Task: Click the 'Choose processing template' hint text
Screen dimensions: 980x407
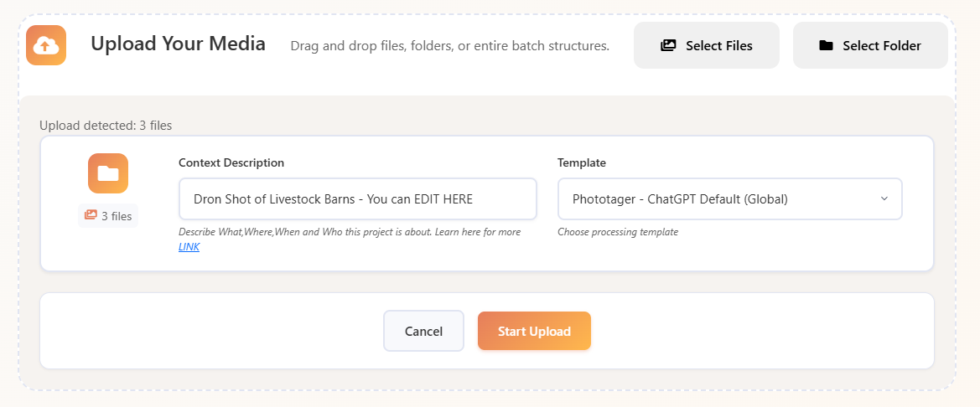Action: [x=618, y=232]
